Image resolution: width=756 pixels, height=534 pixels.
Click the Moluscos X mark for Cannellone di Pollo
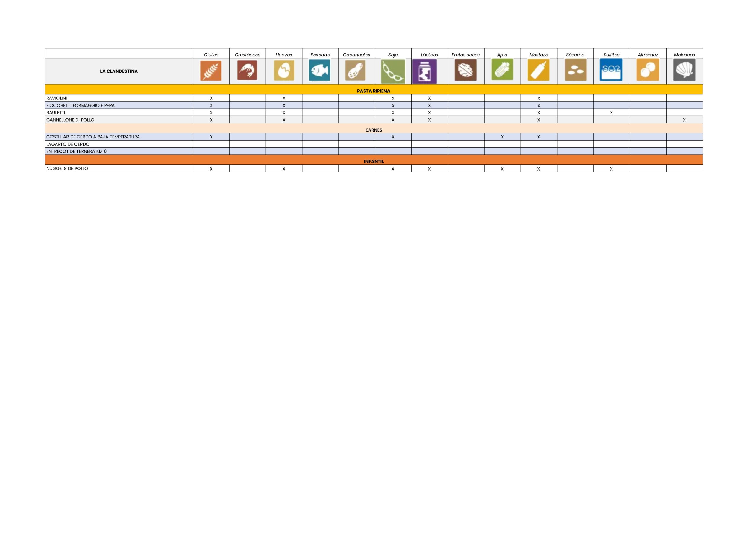coord(684,120)
